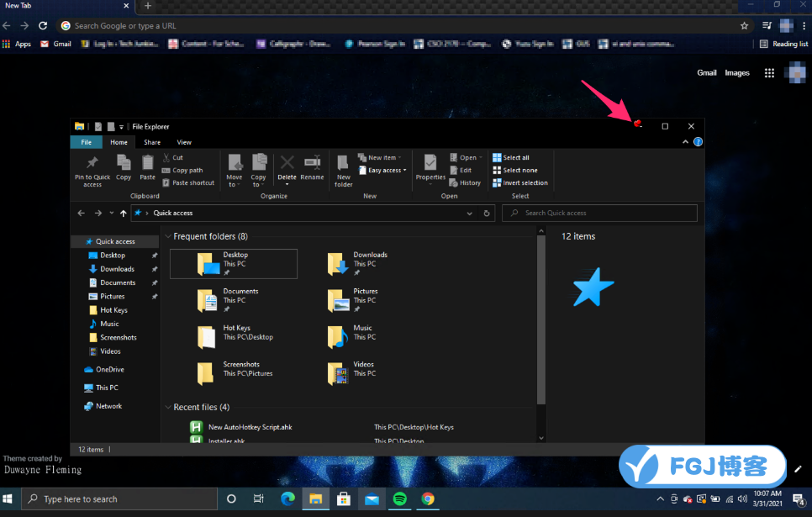The image size is (812, 517).
Task: Open Chrome Reading list
Action: click(x=783, y=44)
